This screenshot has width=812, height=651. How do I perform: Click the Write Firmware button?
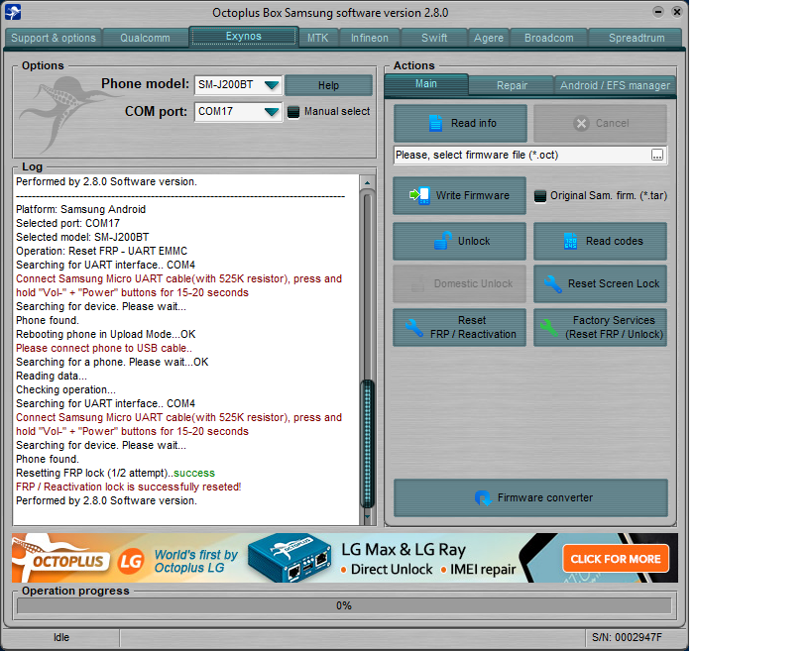(x=459, y=195)
